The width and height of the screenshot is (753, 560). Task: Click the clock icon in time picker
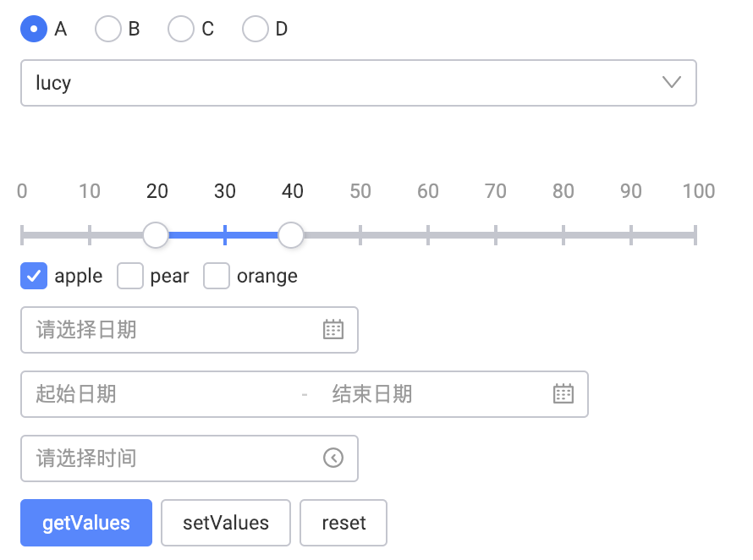pyautogui.click(x=333, y=458)
